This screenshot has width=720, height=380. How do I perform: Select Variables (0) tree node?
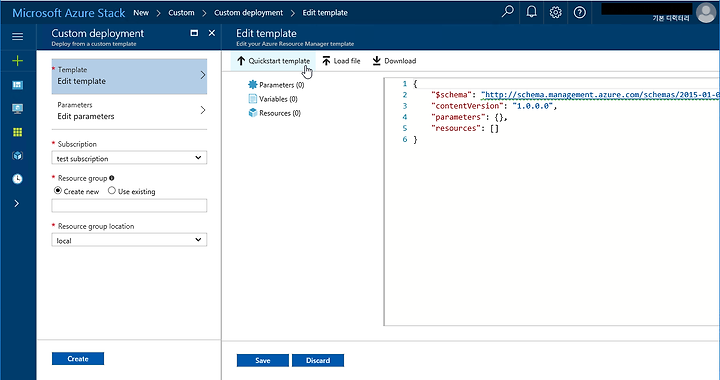pos(273,99)
